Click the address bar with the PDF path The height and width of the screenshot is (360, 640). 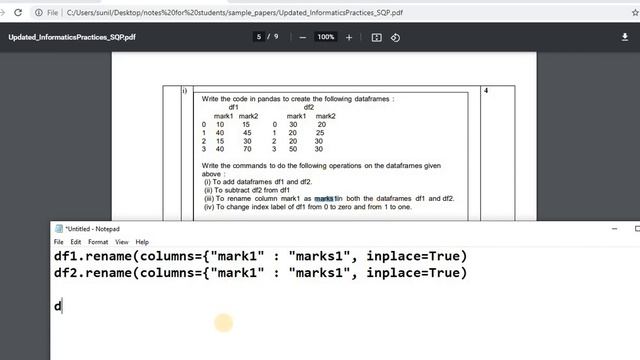(x=235, y=13)
